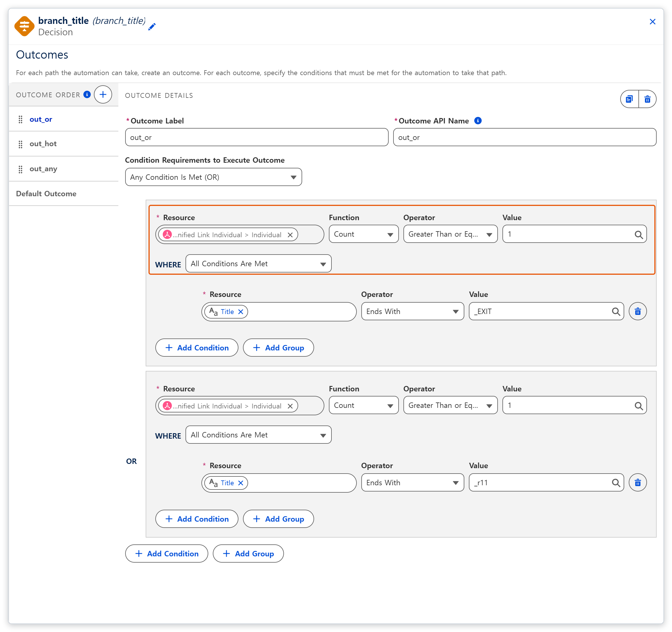Edit the branch_title decision label pencil icon
672x632 pixels.
pyautogui.click(x=152, y=26)
